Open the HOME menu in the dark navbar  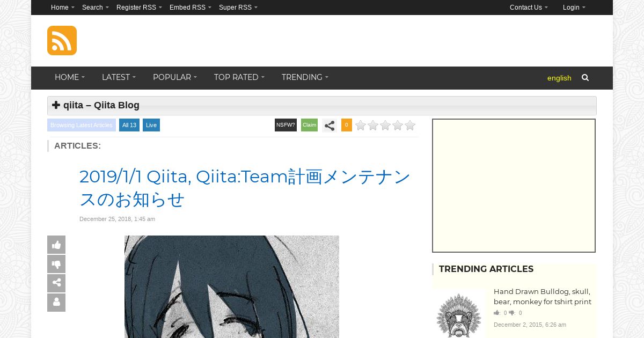click(70, 77)
